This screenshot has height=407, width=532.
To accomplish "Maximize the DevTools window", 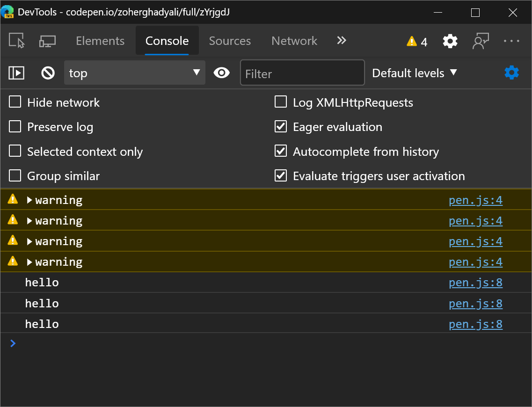I will coord(475,13).
